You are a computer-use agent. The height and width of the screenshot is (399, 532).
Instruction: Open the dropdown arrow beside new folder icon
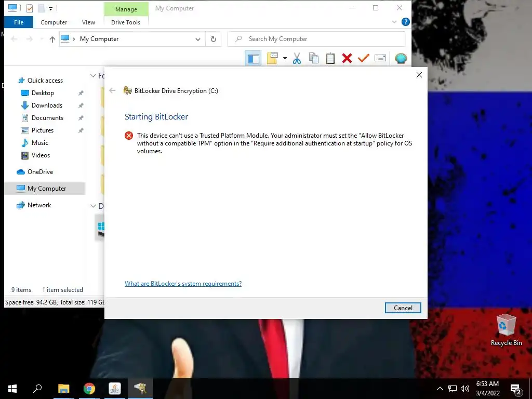pos(285,58)
